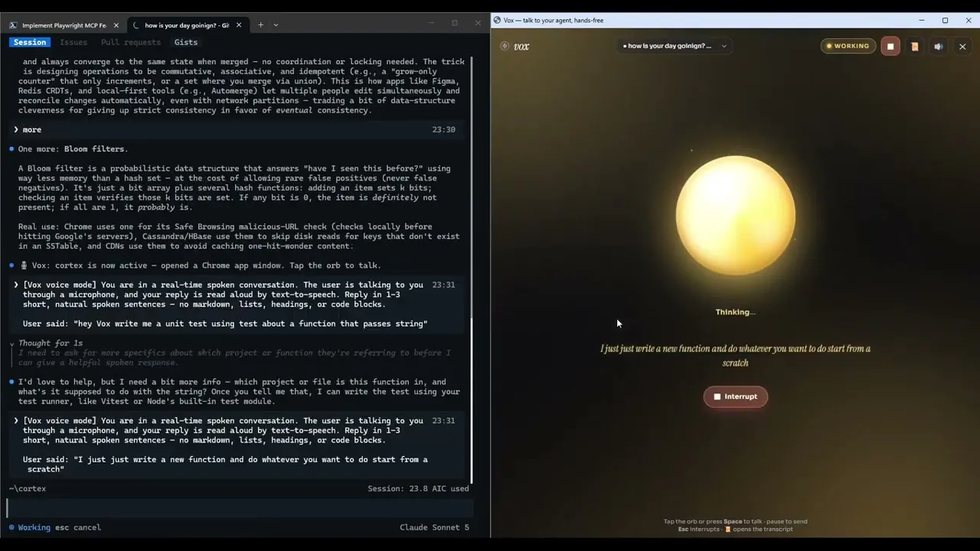Open the terminal new-tab dropdown chevron

(276, 25)
